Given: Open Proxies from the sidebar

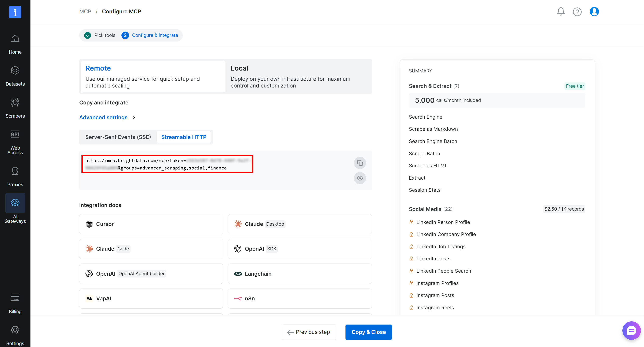Looking at the screenshot, I should point(15,177).
